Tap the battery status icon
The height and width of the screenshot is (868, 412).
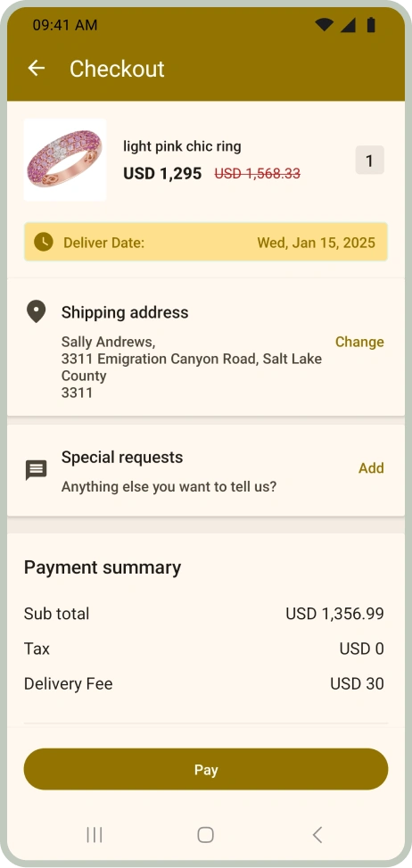(370, 24)
